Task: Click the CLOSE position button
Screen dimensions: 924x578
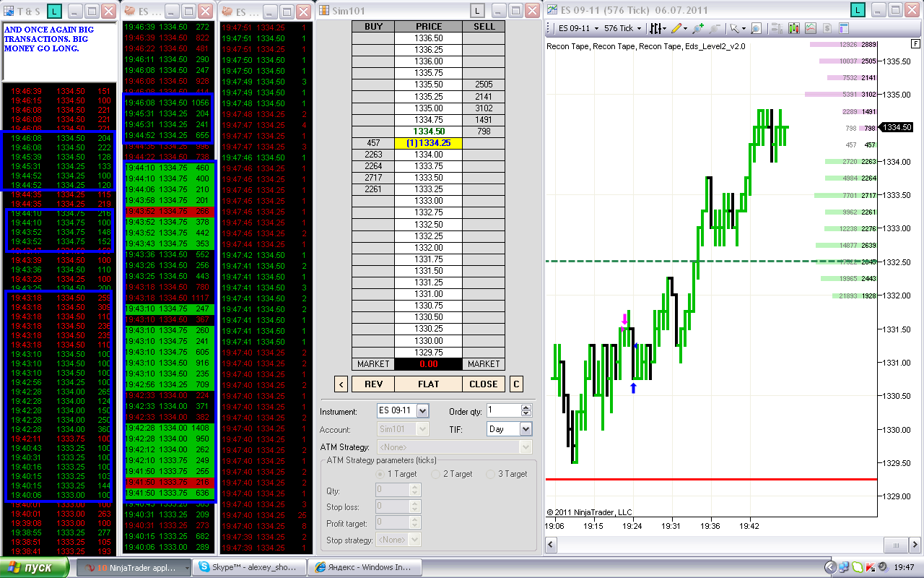Action: point(484,384)
